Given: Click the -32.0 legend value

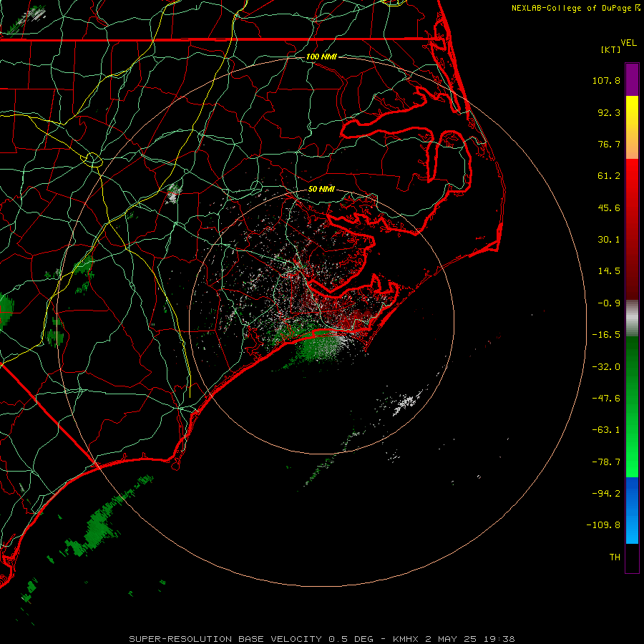Looking at the screenshot, I should pos(606,367).
